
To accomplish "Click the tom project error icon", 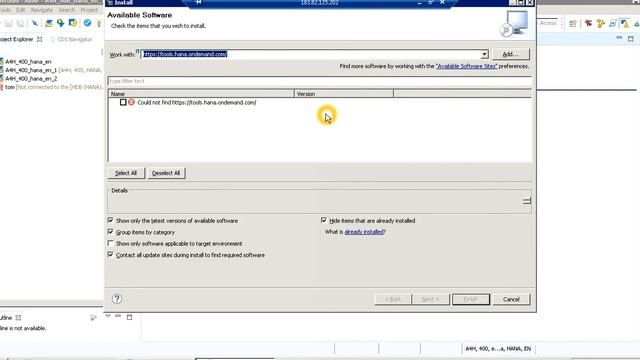I will (1, 87).
